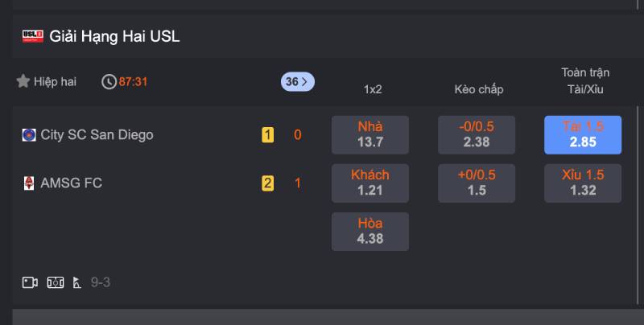
Task: Open the City SC San Diego team name
Action: 97,134
